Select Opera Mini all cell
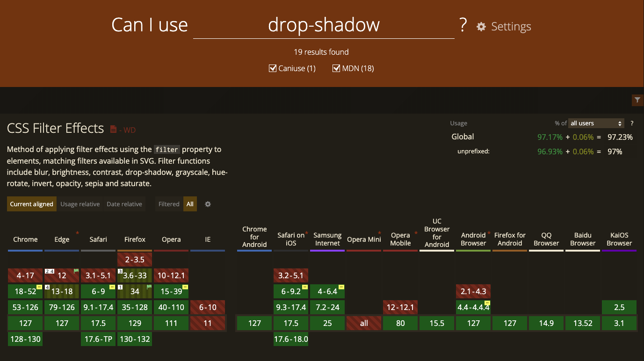Viewport: 644px width, 361px height. point(364,323)
